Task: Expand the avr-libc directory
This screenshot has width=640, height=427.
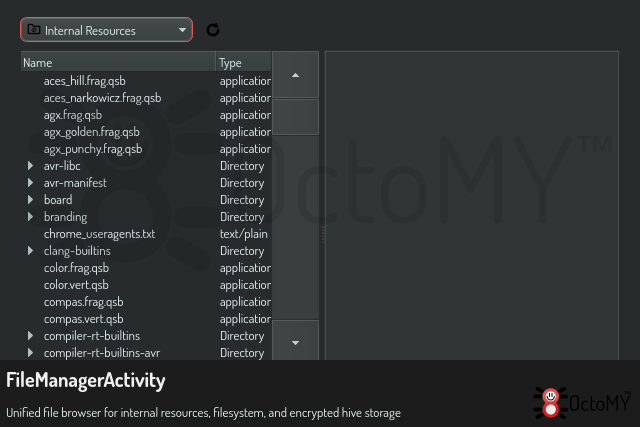Action: point(30,166)
